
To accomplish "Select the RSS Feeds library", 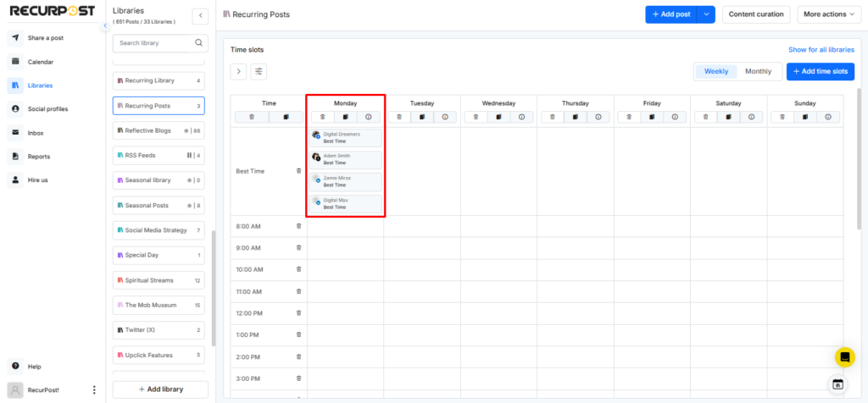I will pyautogui.click(x=159, y=155).
